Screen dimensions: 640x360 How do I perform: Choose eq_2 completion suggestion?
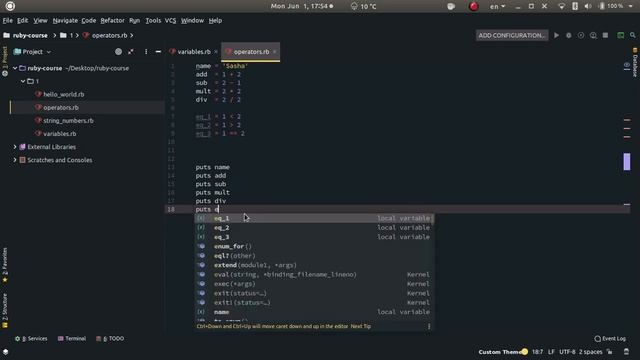pos(313,228)
